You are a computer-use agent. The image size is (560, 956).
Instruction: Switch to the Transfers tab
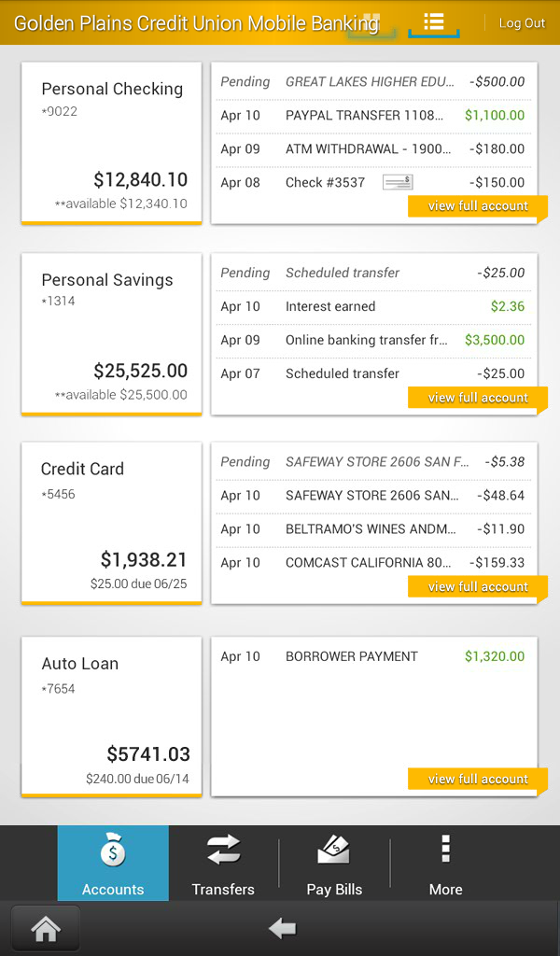pyautogui.click(x=223, y=863)
